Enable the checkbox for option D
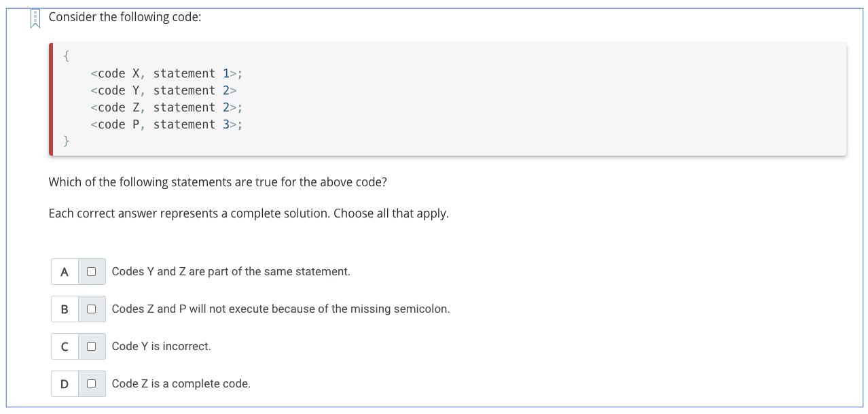The width and height of the screenshot is (868, 414). (91, 383)
